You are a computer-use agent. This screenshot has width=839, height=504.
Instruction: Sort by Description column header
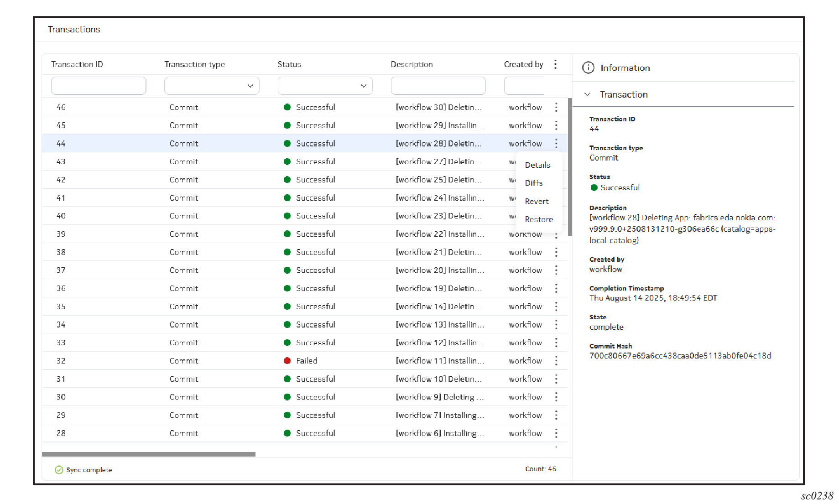[412, 64]
